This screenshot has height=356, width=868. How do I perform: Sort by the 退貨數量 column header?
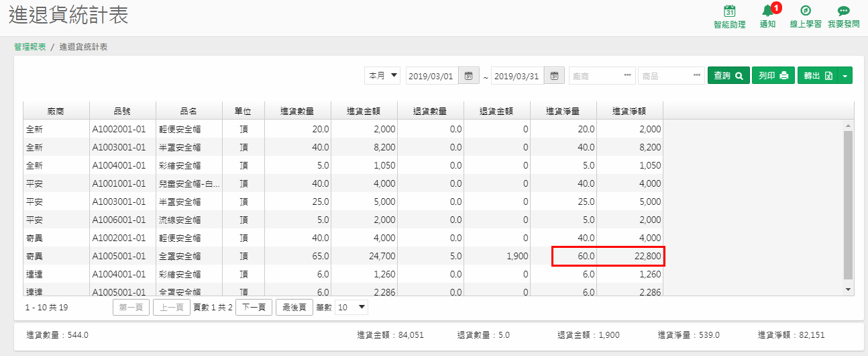430,111
